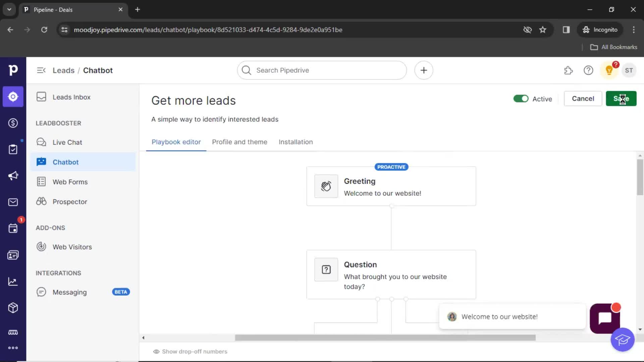The image size is (644, 362).
Task: Open Messaging integration item
Action: coord(83,292)
